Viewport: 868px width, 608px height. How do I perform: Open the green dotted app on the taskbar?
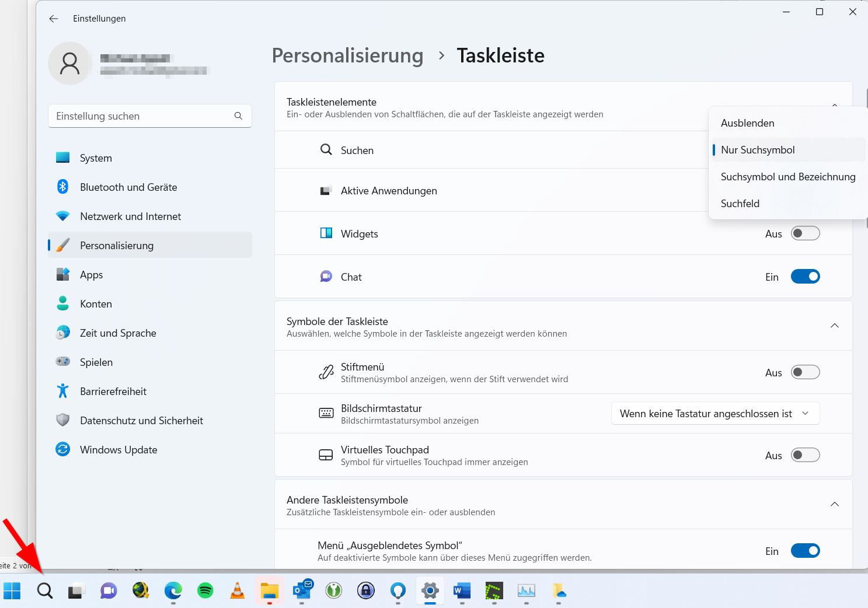494,591
